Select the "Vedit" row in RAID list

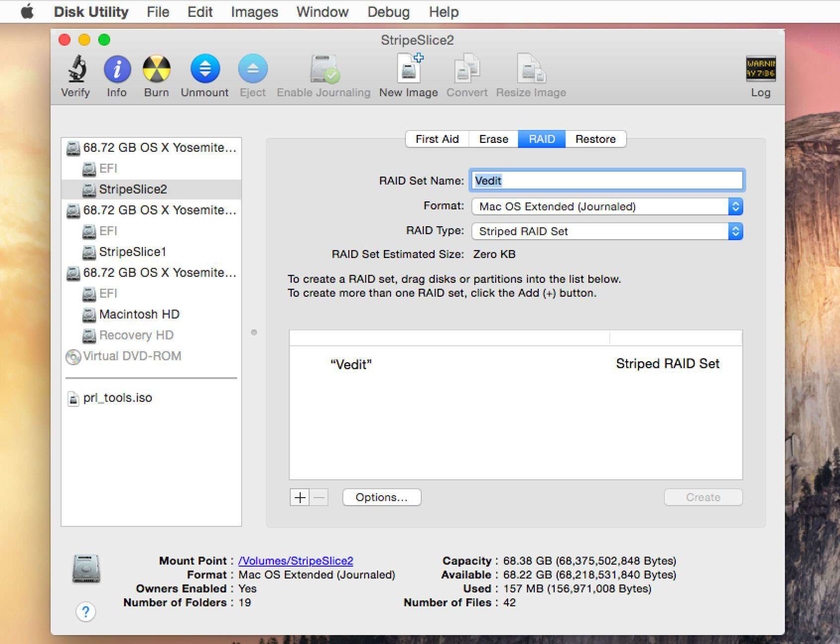(516, 364)
